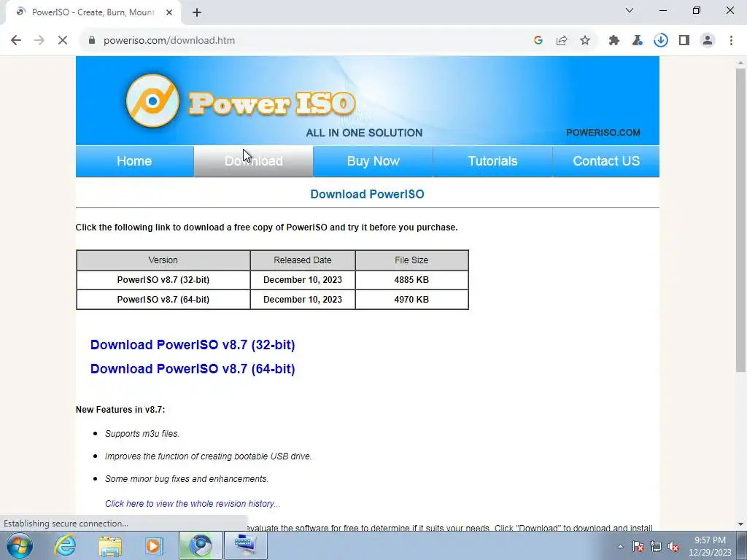The height and width of the screenshot is (560, 747).
Task: Click the 4970 KB cell
Action: point(411,300)
